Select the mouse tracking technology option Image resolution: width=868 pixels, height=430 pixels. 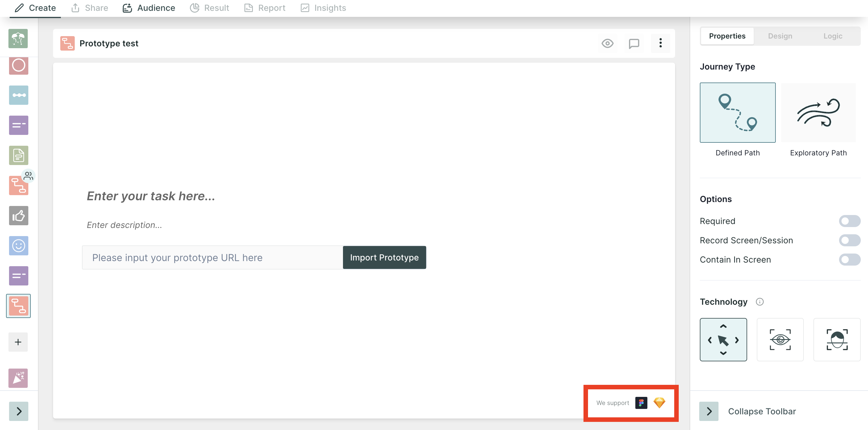[723, 340]
